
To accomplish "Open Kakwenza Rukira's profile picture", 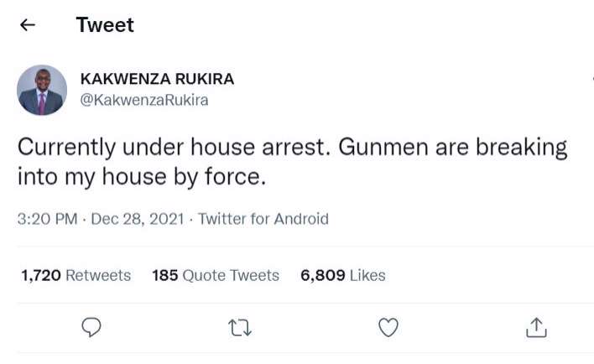I will (x=42, y=90).
